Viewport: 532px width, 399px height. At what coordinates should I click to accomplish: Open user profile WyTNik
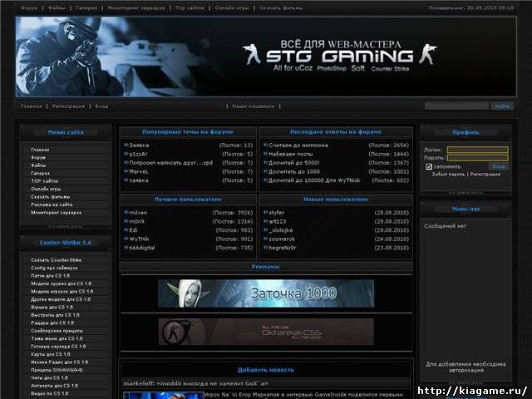pyautogui.click(x=139, y=239)
